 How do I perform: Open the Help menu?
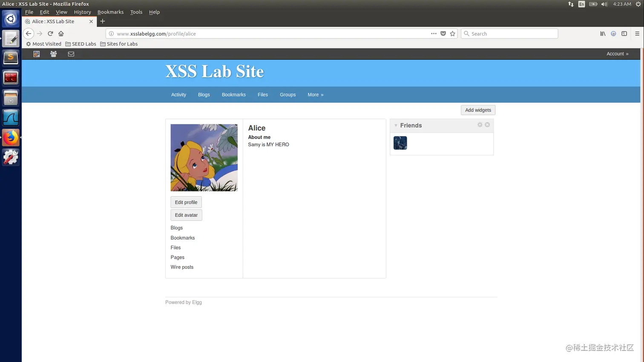tap(154, 12)
